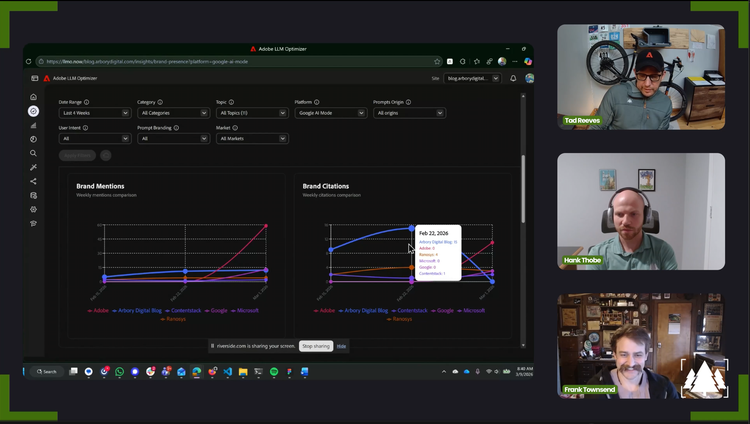Toggle Ranosys series in Brand Mentions legend
750x424 pixels.
[176, 319]
